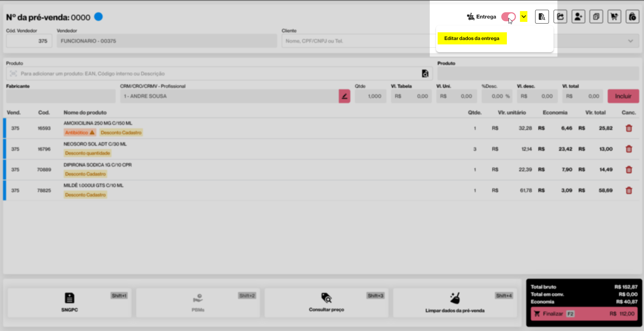
Task: Open product lookup icon in Produto field
Action: click(x=425, y=74)
